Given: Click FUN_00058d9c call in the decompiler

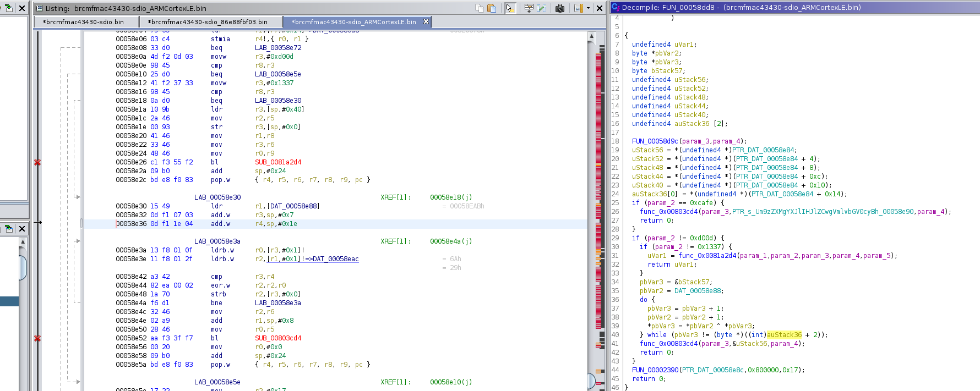Looking at the screenshot, I should point(655,141).
